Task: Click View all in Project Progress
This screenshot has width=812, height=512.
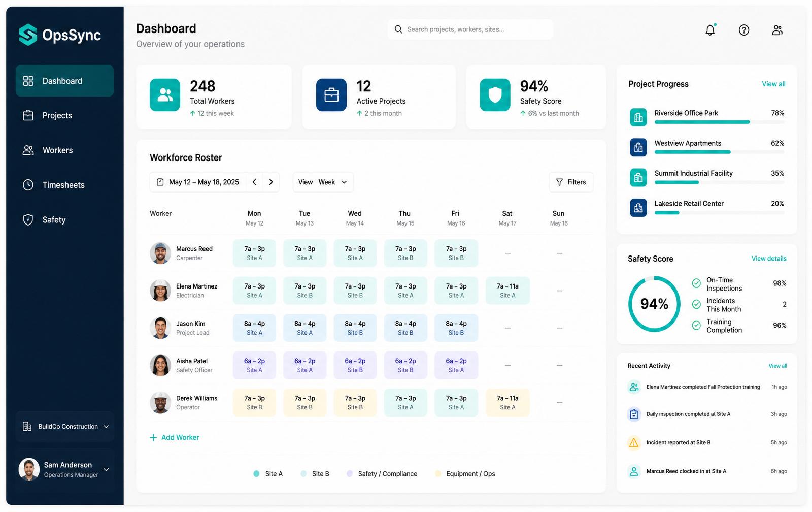Action: (x=773, y=84)
